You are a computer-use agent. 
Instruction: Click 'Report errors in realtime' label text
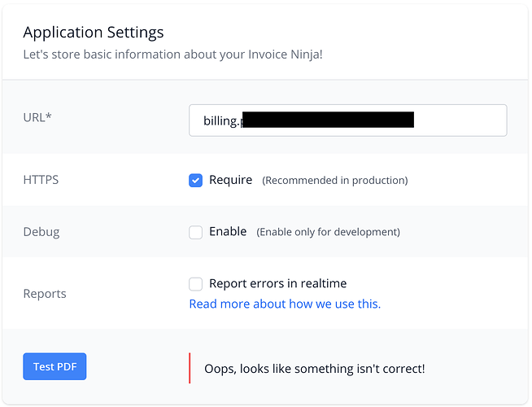click(x=278, y=283)
